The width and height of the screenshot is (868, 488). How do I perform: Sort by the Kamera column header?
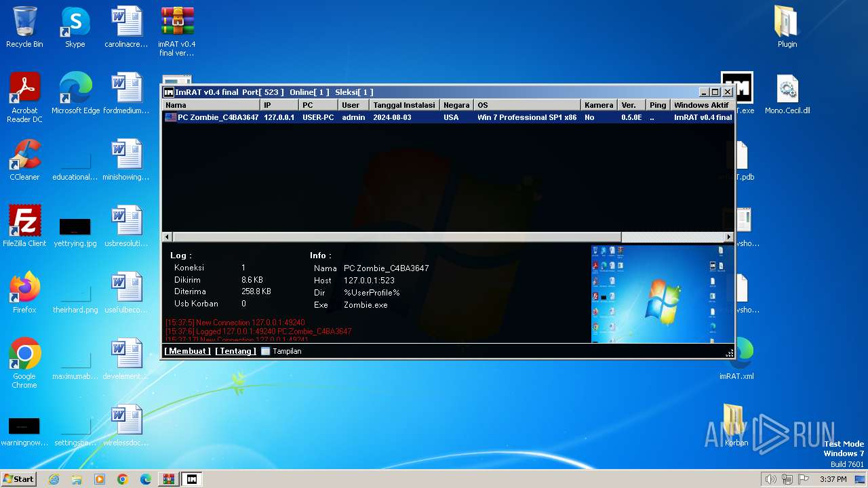(599, 105)
